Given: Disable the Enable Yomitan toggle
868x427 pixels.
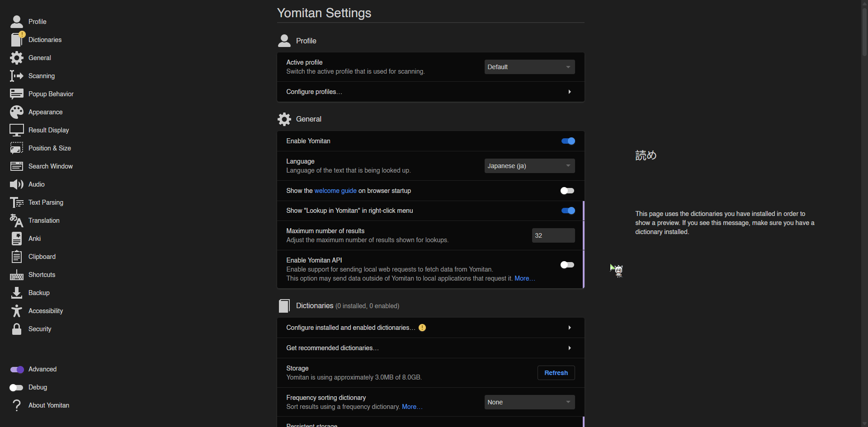Looking at the screenshot, I should coord(568,141).
